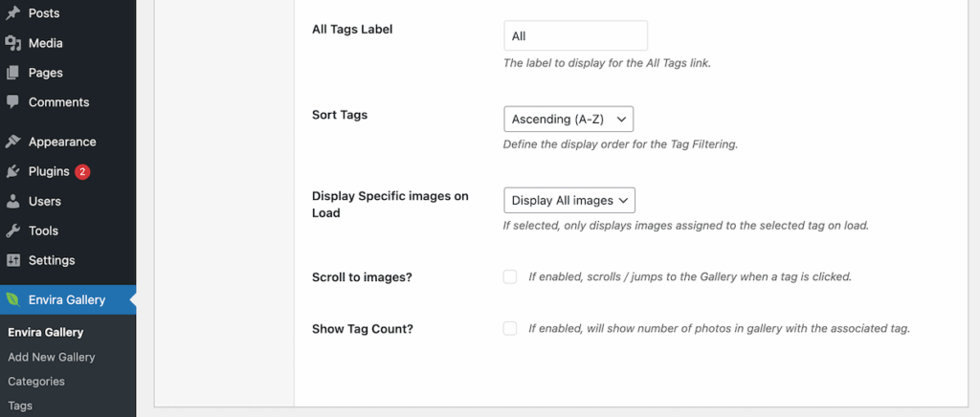
Task: Click the 'scrolls / jumps to the Gallery' description
Action: click(690, 276)
